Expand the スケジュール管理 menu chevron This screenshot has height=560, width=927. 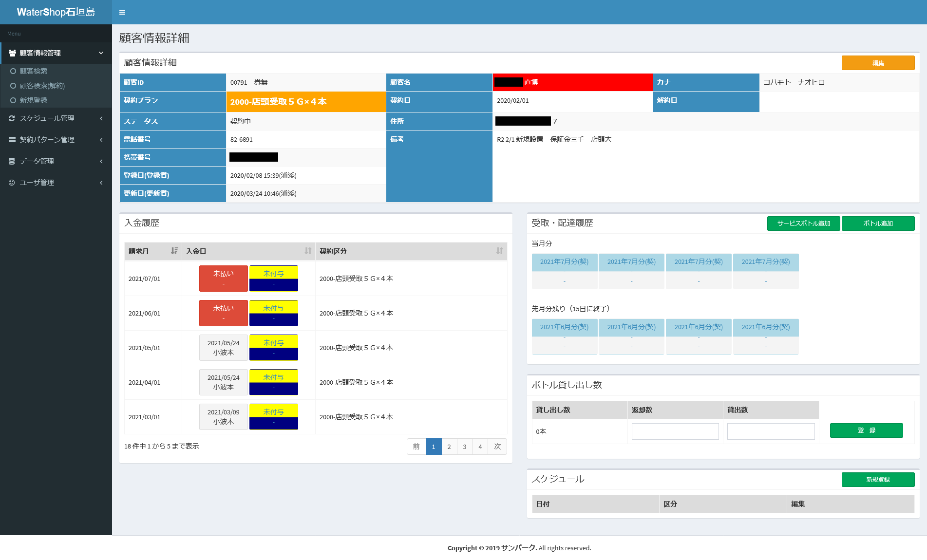[x=101, y=118]
